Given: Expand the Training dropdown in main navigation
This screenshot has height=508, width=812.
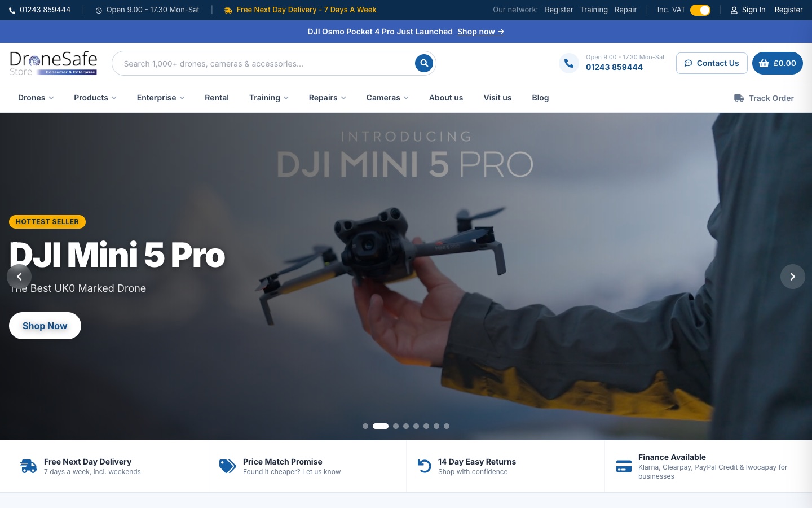Looking at the screenshot, I should (x=269, y=98).
